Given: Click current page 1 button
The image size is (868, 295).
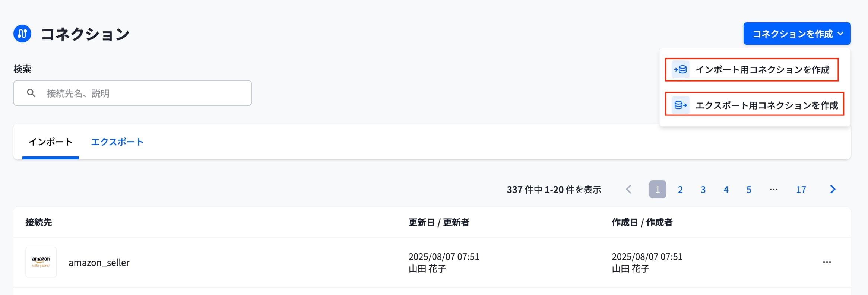Looking at the screenshot, I should (658, 189).
